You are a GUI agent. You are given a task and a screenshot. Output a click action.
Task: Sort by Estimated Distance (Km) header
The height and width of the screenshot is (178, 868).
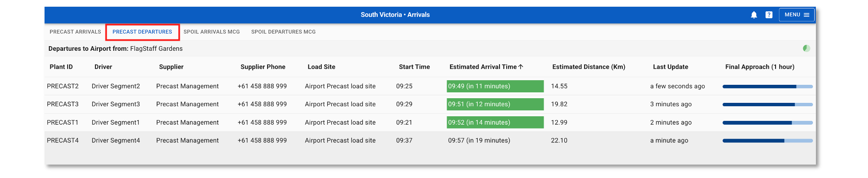coord(589,67)
